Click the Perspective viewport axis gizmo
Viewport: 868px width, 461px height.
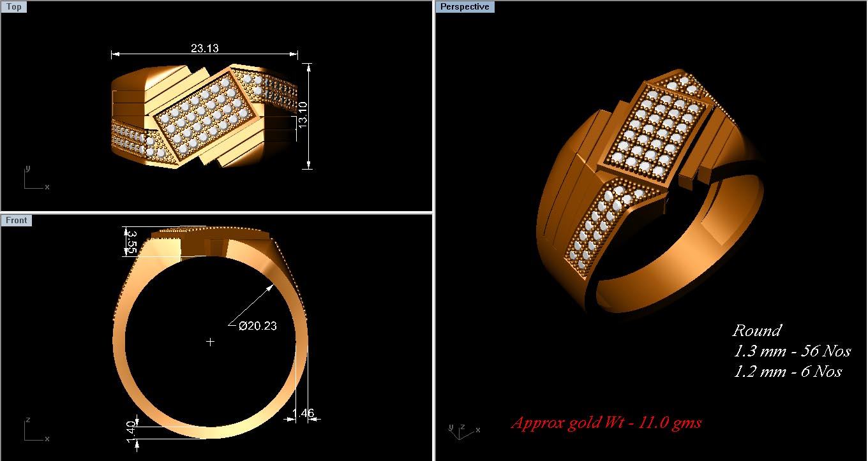tap(461, 432)
